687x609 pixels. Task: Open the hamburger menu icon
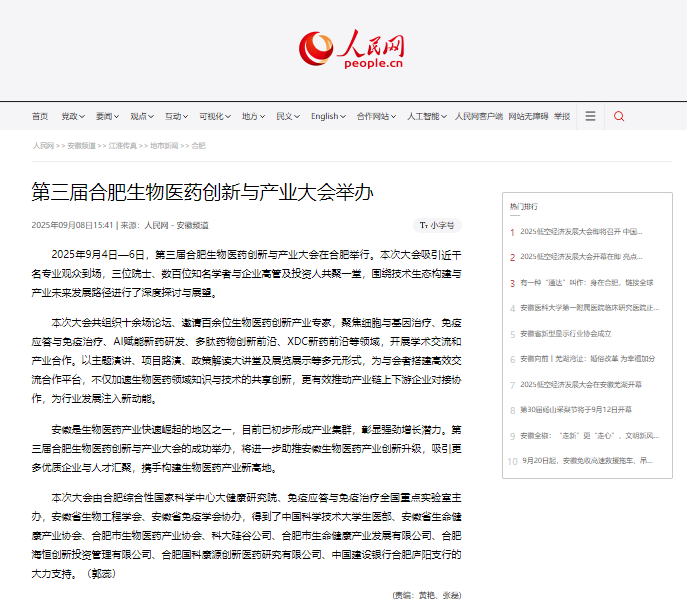[x=590, y=116]
